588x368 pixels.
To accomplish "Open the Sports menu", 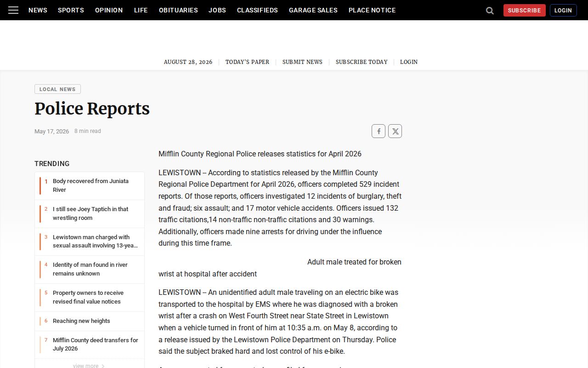I will pos(71,10).
